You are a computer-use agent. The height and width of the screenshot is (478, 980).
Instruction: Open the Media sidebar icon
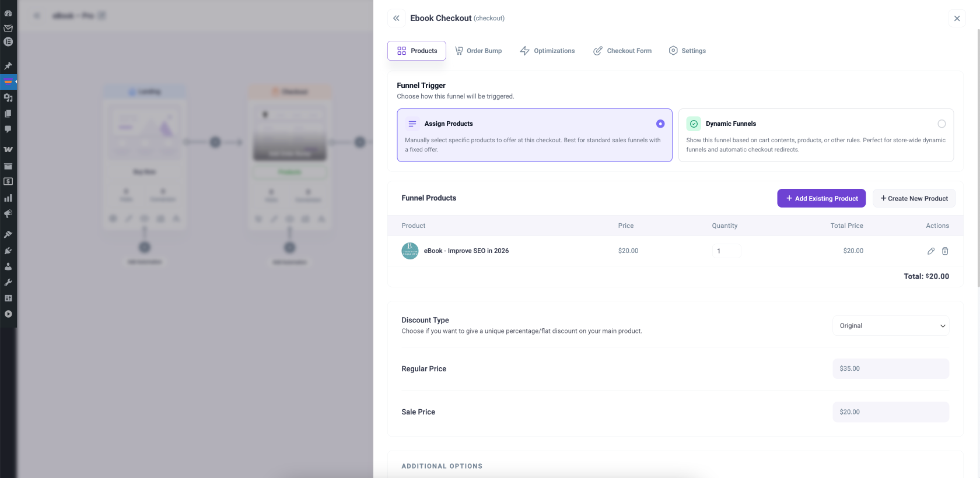8,98
